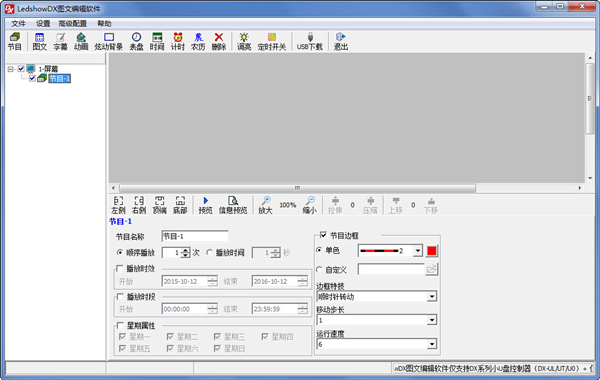This screenshot has width=600, height=380.
Task: Toggle the 星期一 checkbox
Action: [x=122, y=337]
